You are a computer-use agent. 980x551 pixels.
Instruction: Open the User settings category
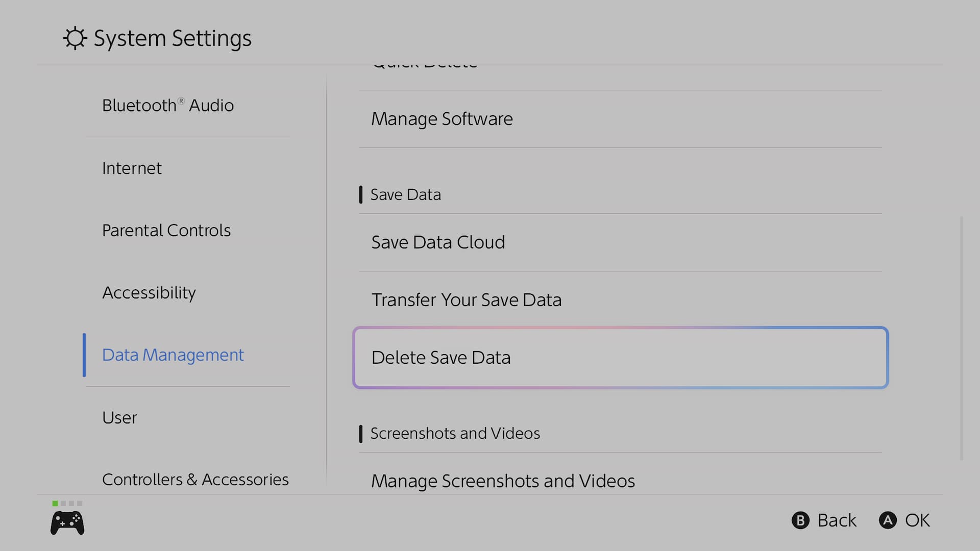[119, 418]
